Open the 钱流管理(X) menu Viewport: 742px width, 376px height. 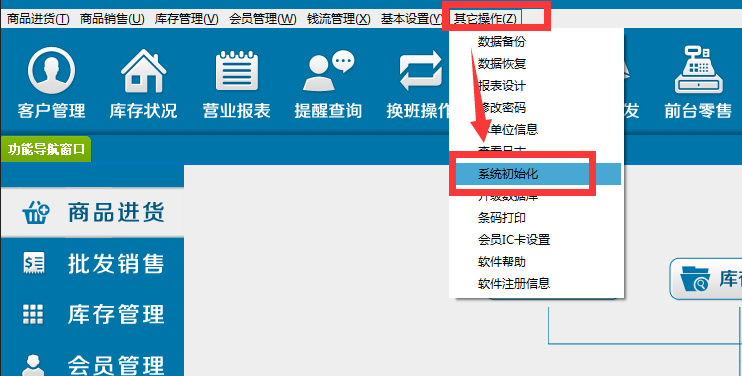click(x=339, y=19)
